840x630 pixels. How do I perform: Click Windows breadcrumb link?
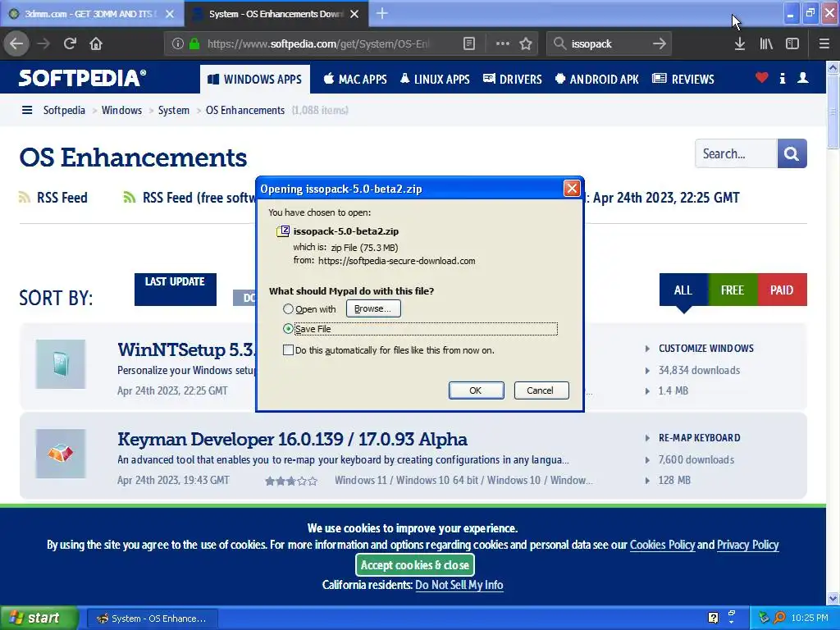(121, 110)
